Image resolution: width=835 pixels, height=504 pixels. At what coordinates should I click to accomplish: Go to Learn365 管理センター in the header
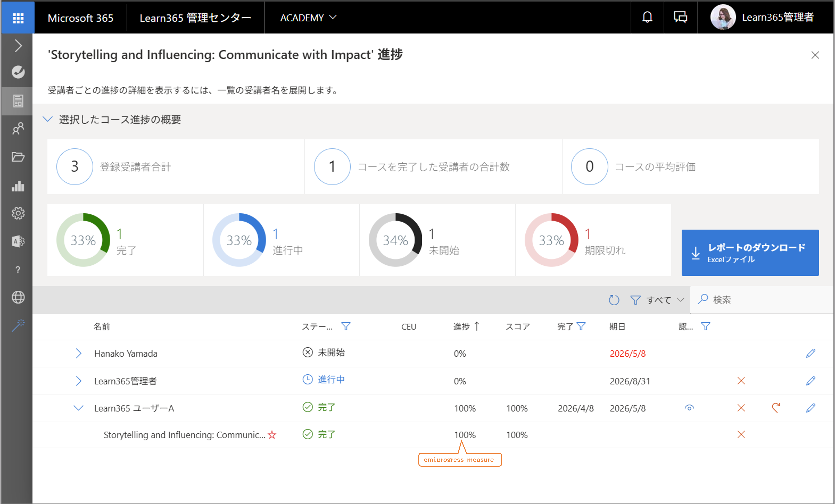pyautogui.click(x=195, y=18)
